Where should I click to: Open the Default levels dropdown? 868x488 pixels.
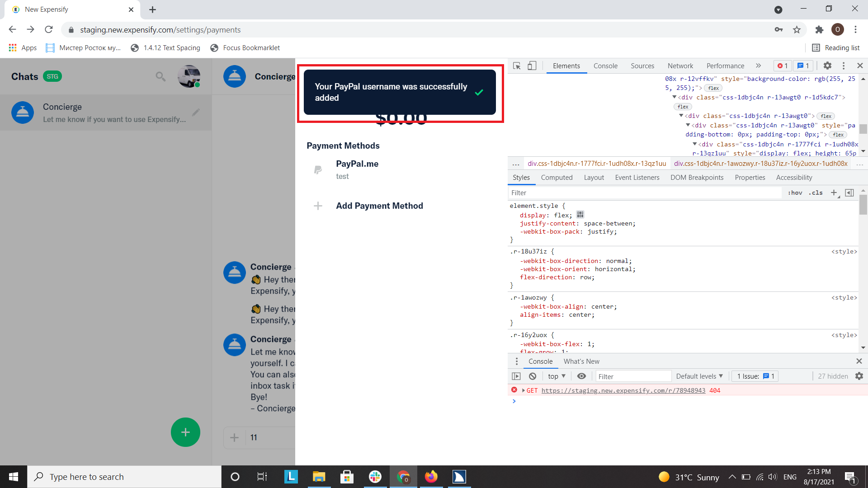699,376
